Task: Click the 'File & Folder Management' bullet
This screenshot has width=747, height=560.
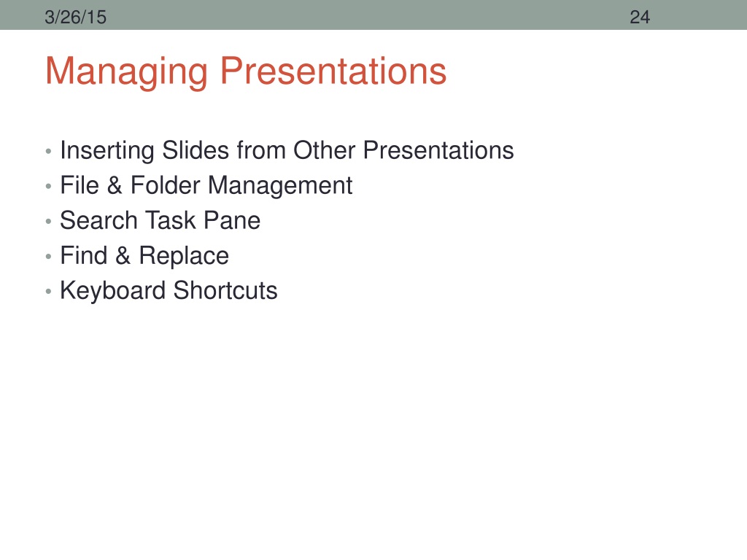Action: point(206,186)
